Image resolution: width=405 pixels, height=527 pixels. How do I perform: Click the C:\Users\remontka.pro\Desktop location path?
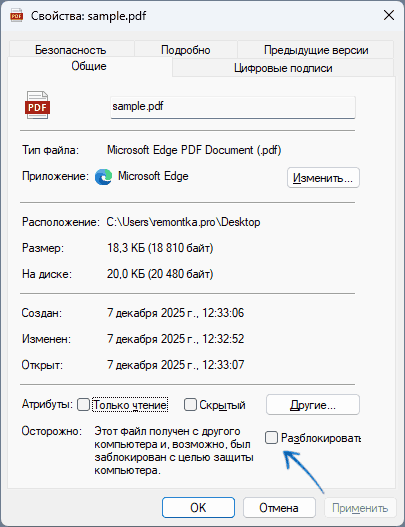[x=184, y=222]
